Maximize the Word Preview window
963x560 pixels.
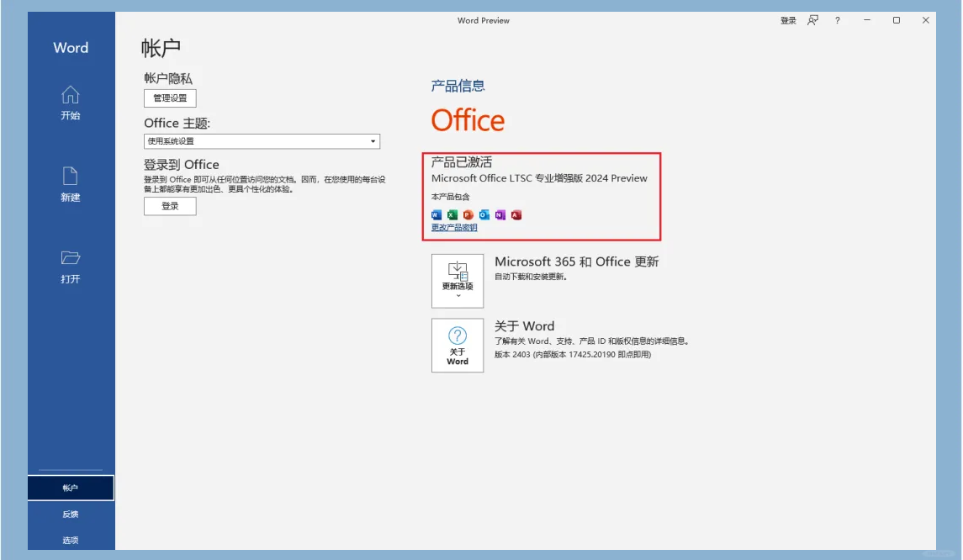(897, 20)
